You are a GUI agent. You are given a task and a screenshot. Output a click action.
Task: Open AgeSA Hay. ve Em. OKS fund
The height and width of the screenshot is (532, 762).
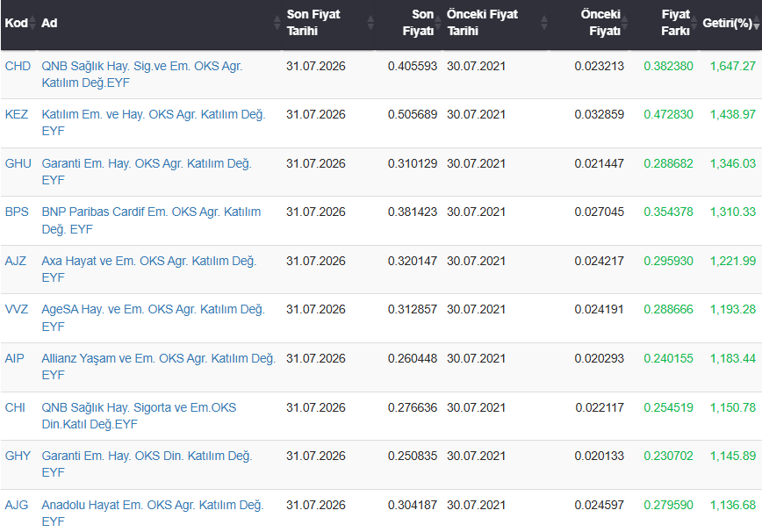point(153,317)
